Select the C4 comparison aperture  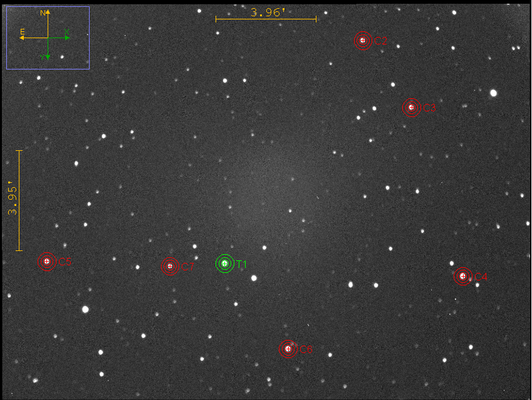(x=462, y=276)
